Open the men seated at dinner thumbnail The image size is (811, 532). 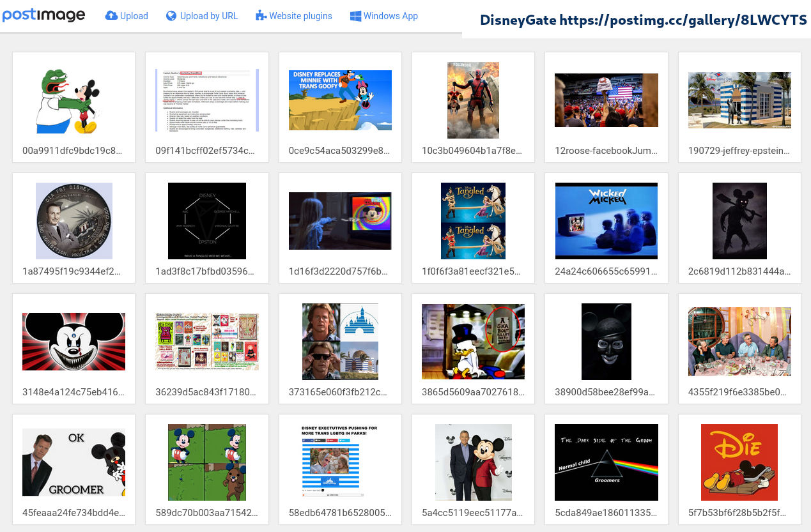pyautogui.click(x=739, y=342)
